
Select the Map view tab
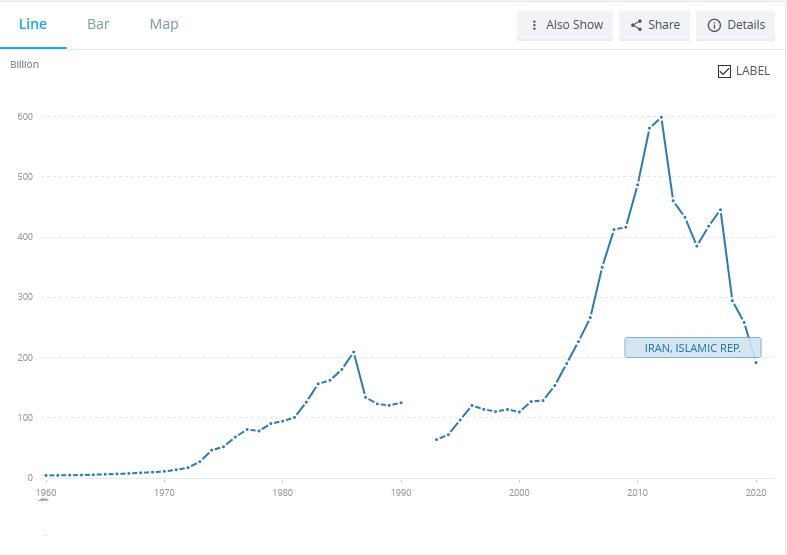164,24
